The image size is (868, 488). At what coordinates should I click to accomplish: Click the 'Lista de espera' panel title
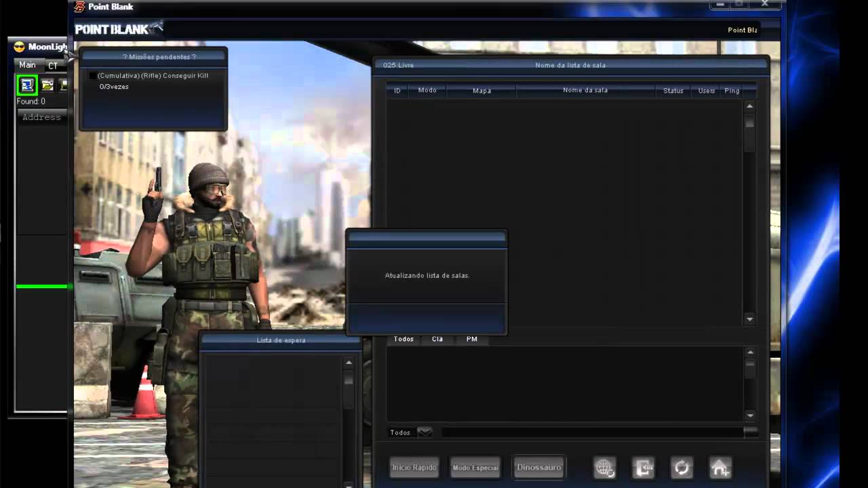point(281,340)
